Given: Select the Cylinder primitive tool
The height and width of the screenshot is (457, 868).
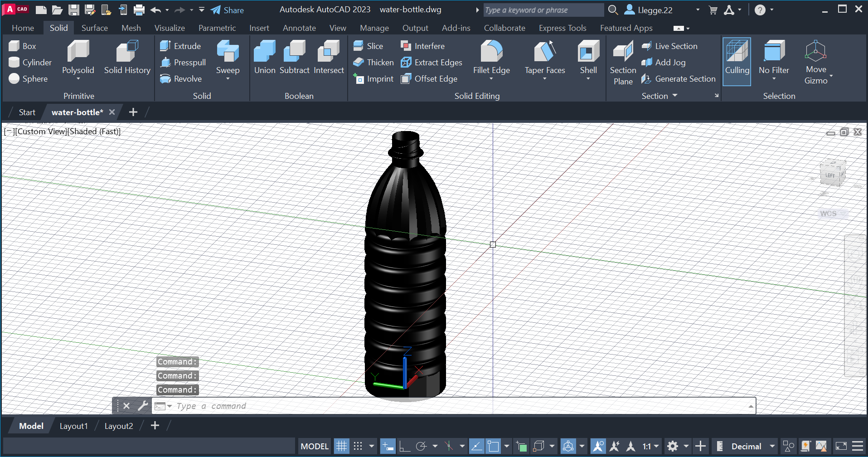Looking at the screenshot, I should 30,62.
